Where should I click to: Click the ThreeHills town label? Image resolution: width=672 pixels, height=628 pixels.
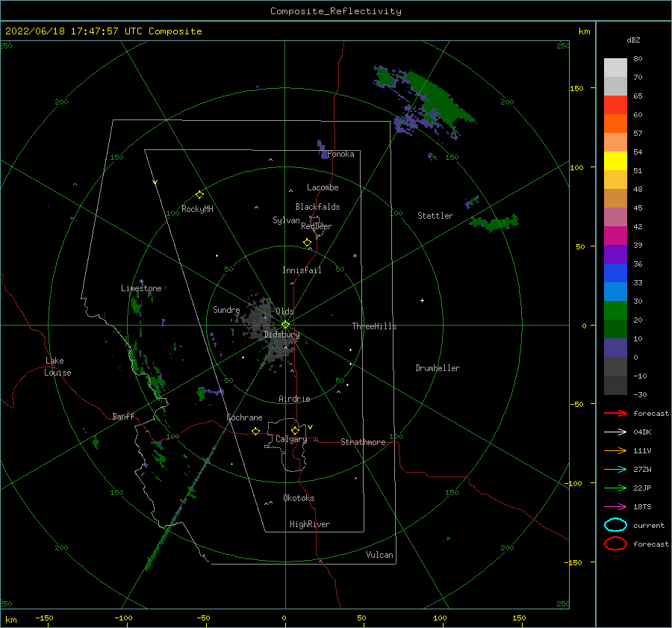pyautogui.click(x=374, y=326)
